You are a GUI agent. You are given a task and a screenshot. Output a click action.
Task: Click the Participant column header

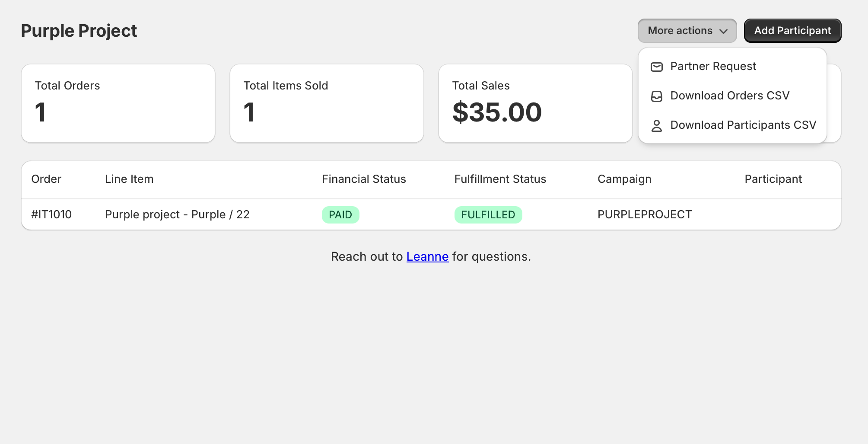tap(773, 179)
